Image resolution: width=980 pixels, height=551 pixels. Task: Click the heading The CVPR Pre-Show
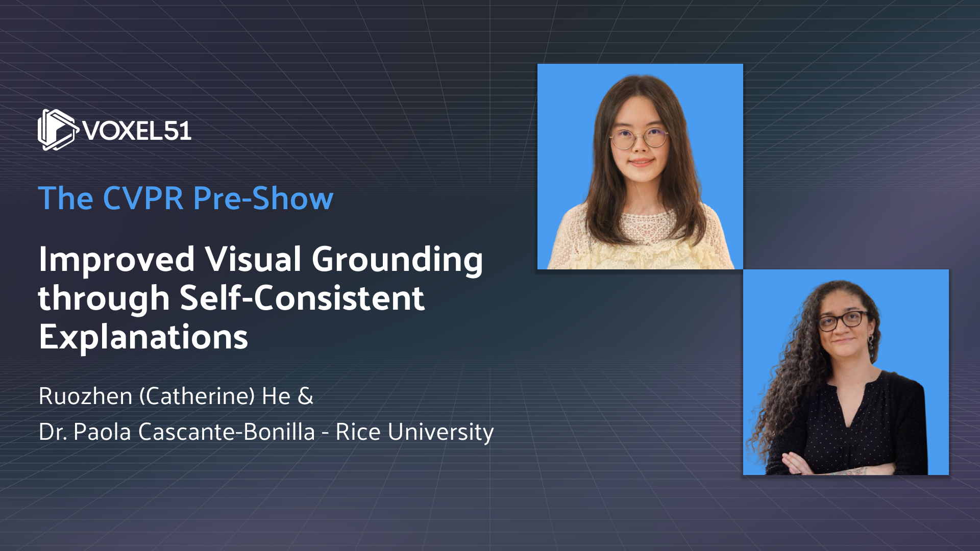pyautogui.click(x=186, y=198)
